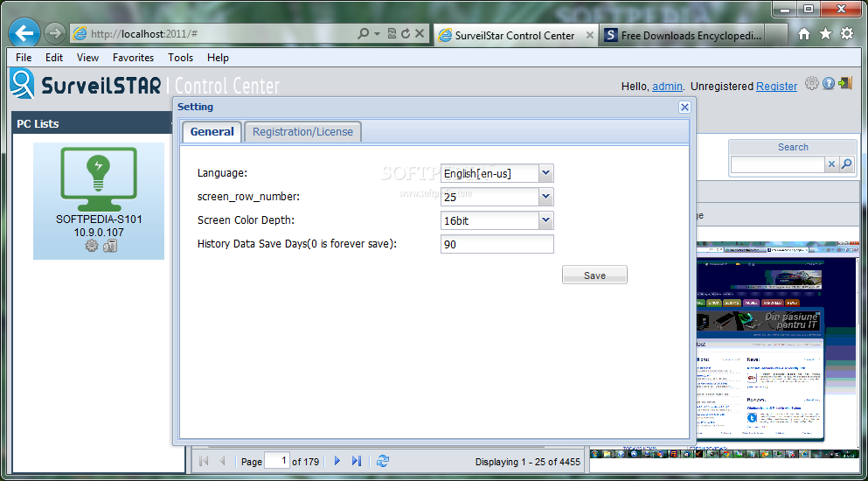Stop loading with the address bar X
The height and width of the screenshot is (481, 868).
tap(420, 34)
